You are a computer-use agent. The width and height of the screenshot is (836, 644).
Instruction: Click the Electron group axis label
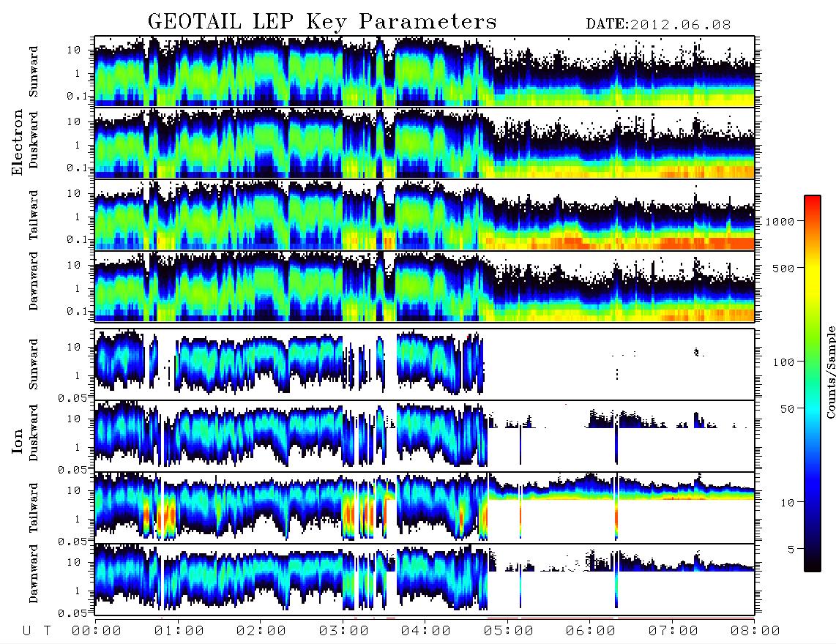[x=18, y=143]
